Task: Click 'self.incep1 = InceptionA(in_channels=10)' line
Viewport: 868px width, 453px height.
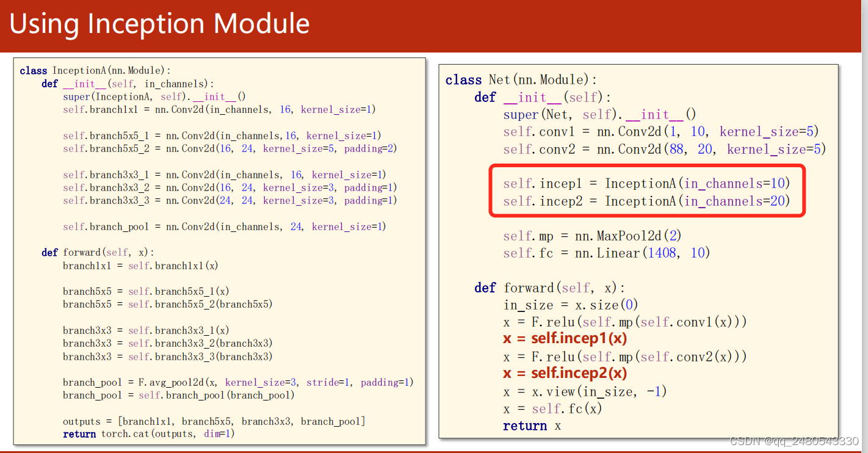Action: pos(646,183)
